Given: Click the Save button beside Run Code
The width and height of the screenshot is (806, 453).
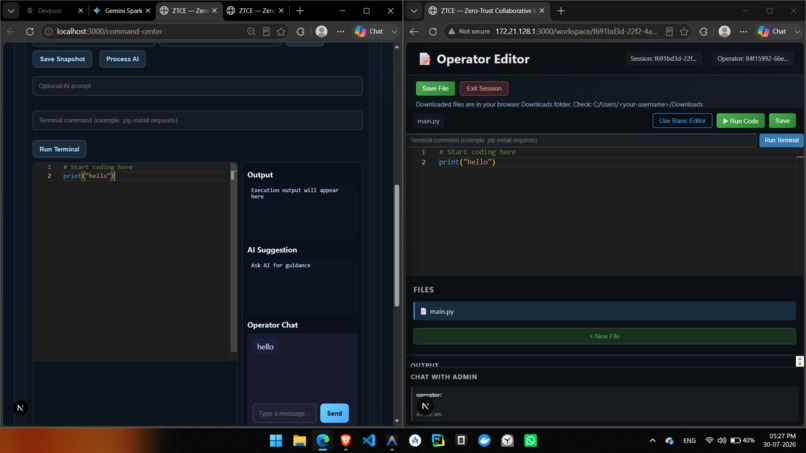Looking at the screenshot, I should click(782, 121).
